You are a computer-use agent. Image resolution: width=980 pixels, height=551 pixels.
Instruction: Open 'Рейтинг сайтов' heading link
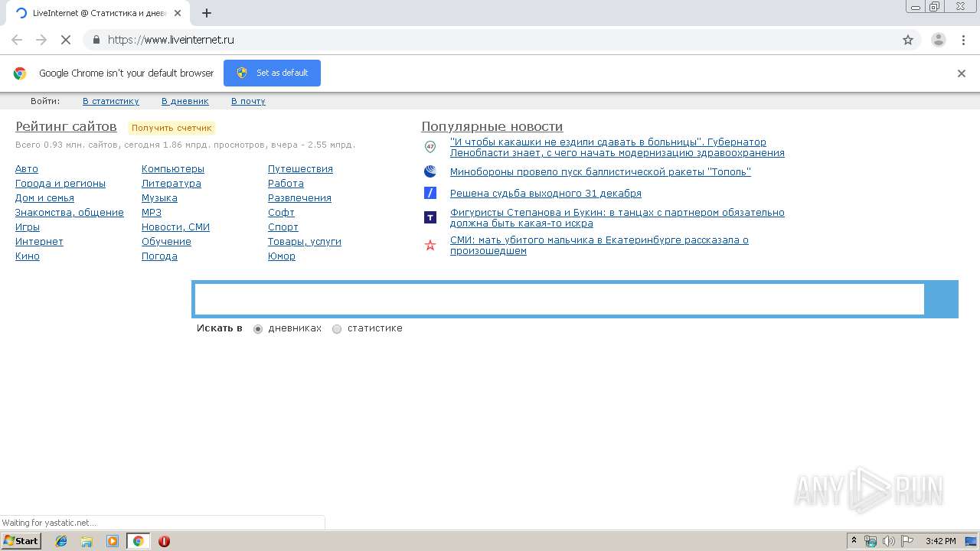tap(66, 126)
